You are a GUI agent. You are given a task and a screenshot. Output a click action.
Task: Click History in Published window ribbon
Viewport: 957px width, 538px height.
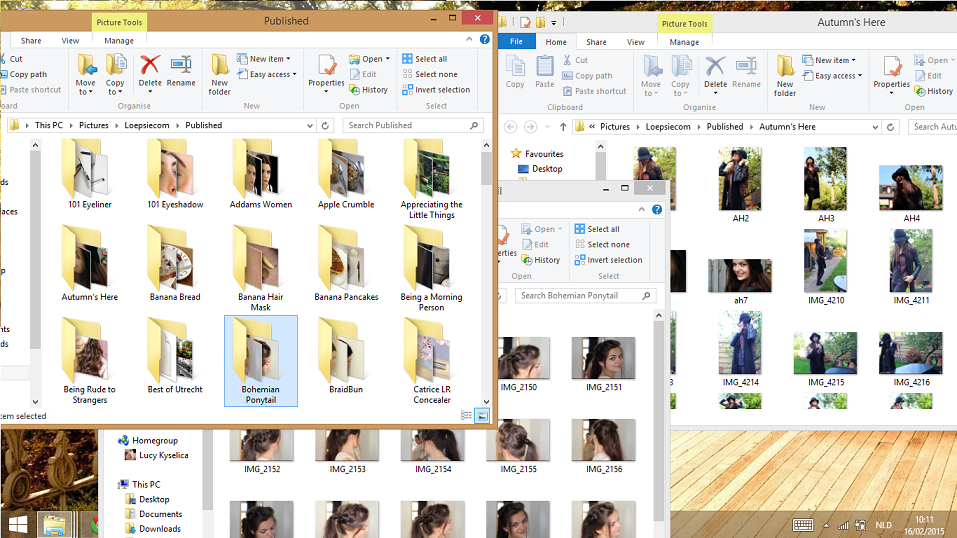(x=369, y=90)
